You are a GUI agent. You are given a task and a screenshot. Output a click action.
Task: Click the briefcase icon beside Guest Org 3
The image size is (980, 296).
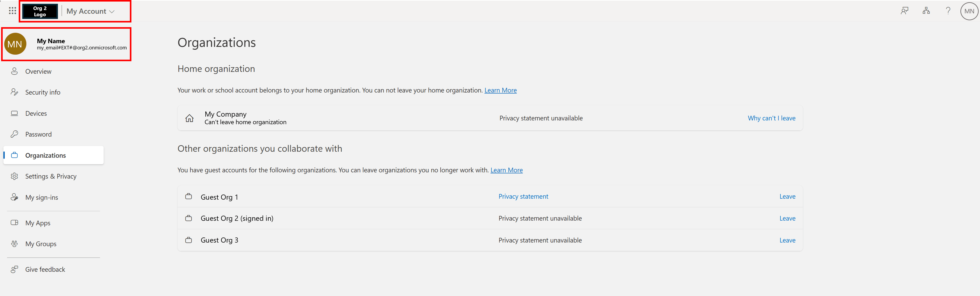point(188,240)
